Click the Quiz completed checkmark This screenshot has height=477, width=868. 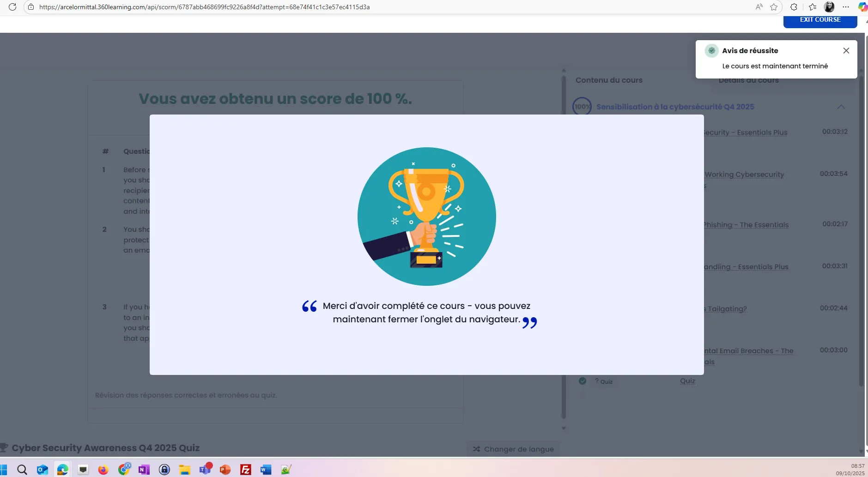pos(583,381)
